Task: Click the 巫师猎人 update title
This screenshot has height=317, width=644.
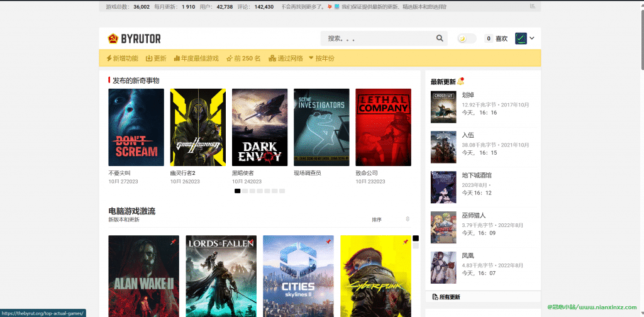Action: tap(474, 216)
